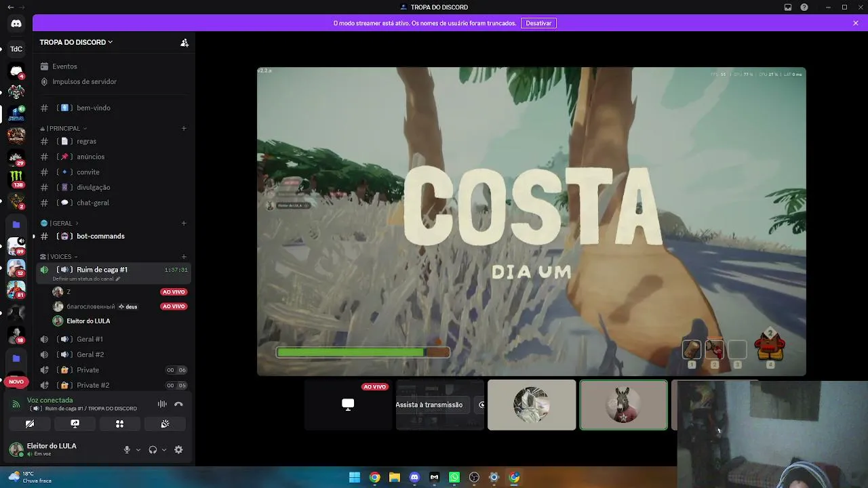Screen dimensions: 868x488
Task: Open the regras channel
Action: tap(113, 141)
